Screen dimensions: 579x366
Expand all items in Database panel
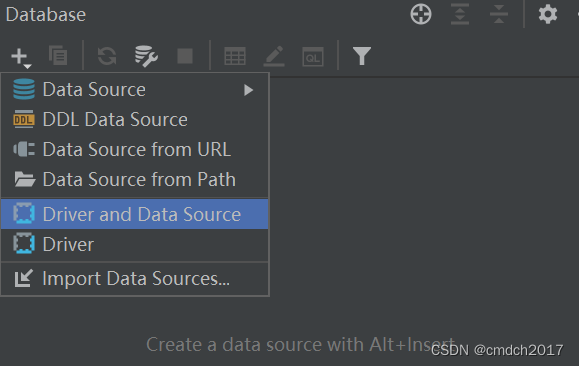pos(460,14)
